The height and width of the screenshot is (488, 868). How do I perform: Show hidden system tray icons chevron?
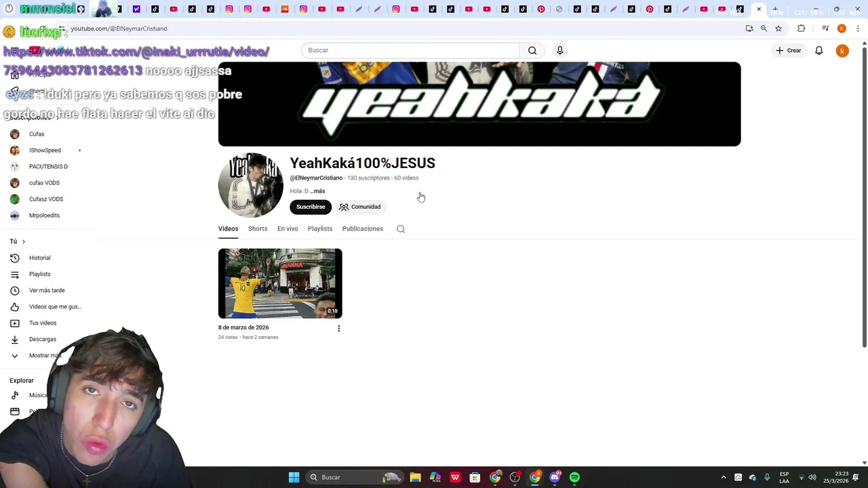(x=724, y=477)
